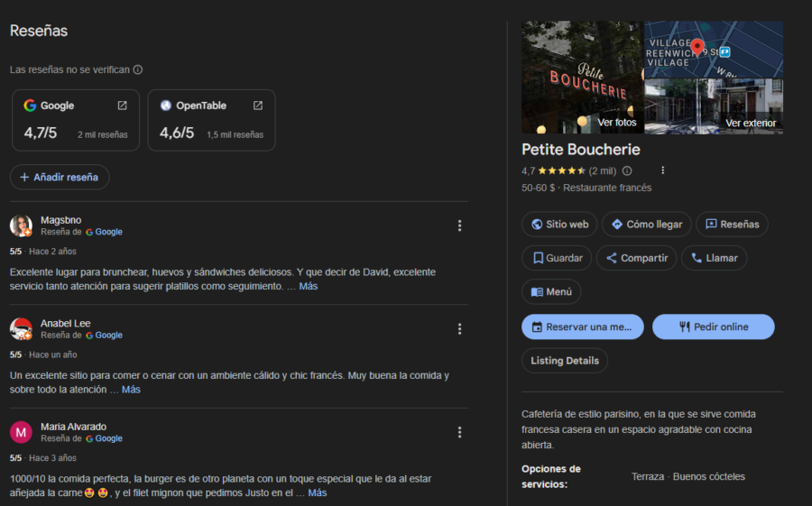Expand Anabel Lee review with 'Más'
This screenshot has width=812, height=506.
pyautogui.click(x=131, y=390)
